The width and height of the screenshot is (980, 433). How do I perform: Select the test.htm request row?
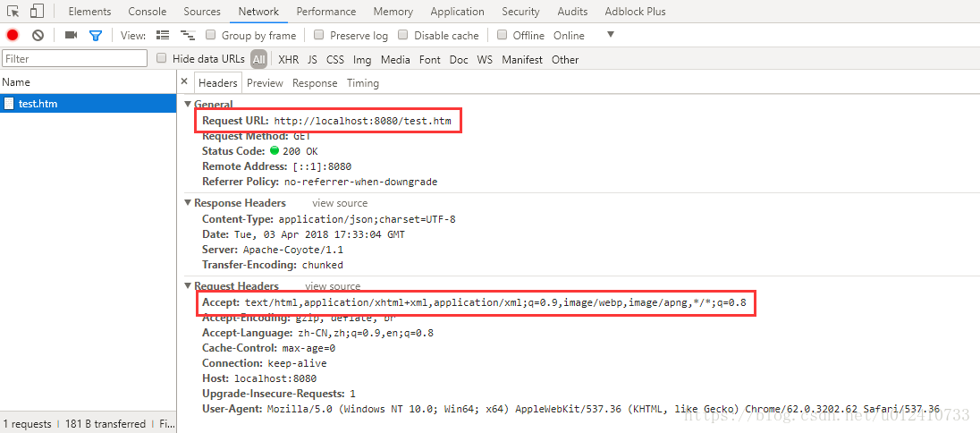[x=89, y=103]
